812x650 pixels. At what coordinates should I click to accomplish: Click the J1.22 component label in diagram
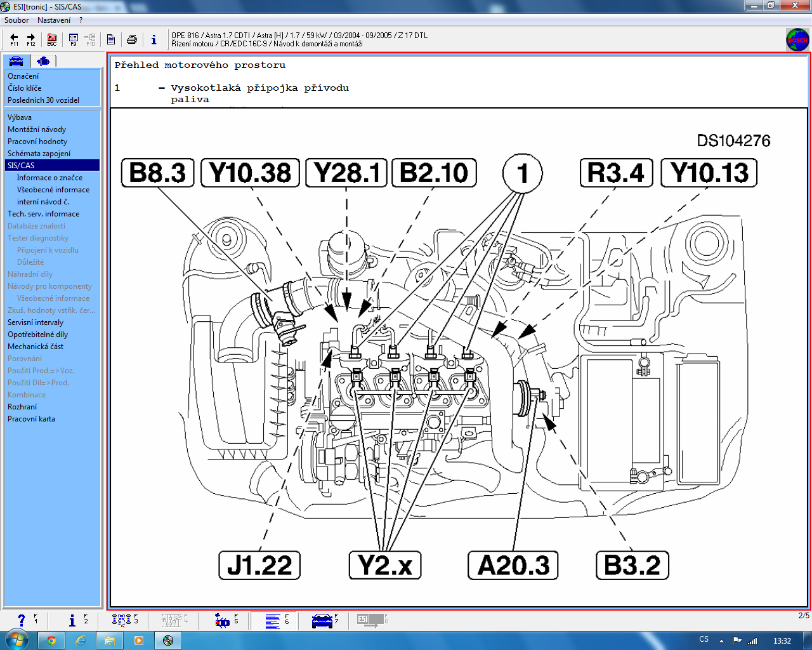pyautogui.click(x=259, y=566)
